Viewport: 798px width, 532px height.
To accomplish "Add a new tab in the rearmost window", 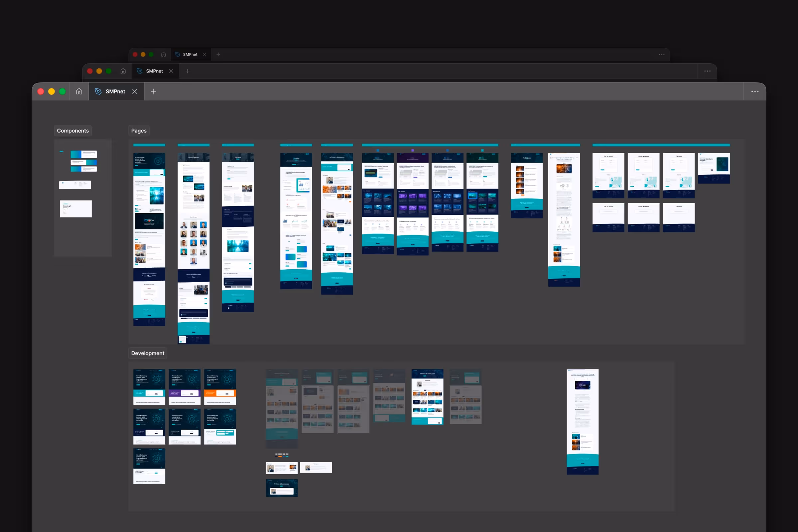I will click(218, 55).
